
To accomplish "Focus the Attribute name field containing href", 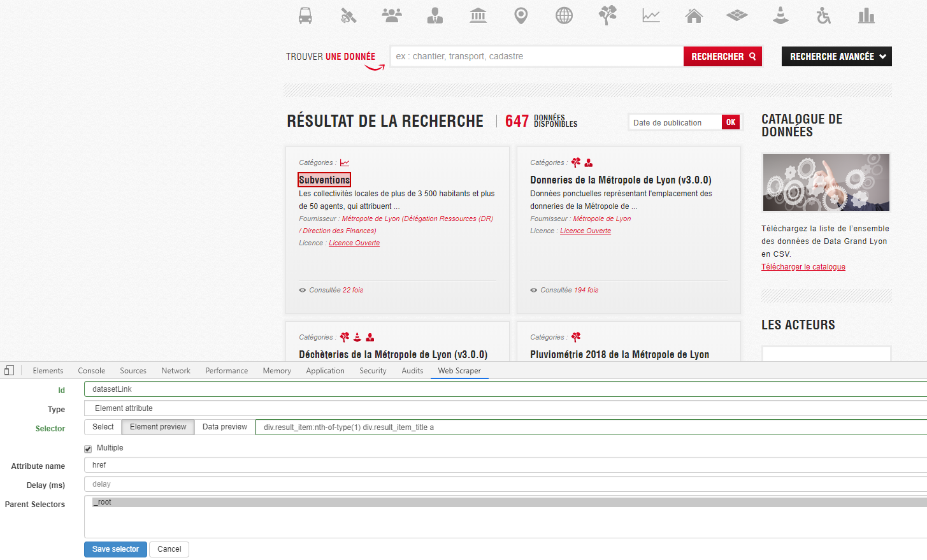I will coord(505,465).
